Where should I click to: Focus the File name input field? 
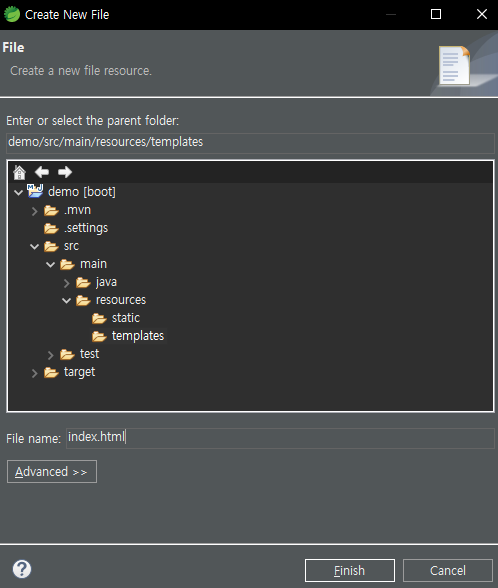click(280, 438)
